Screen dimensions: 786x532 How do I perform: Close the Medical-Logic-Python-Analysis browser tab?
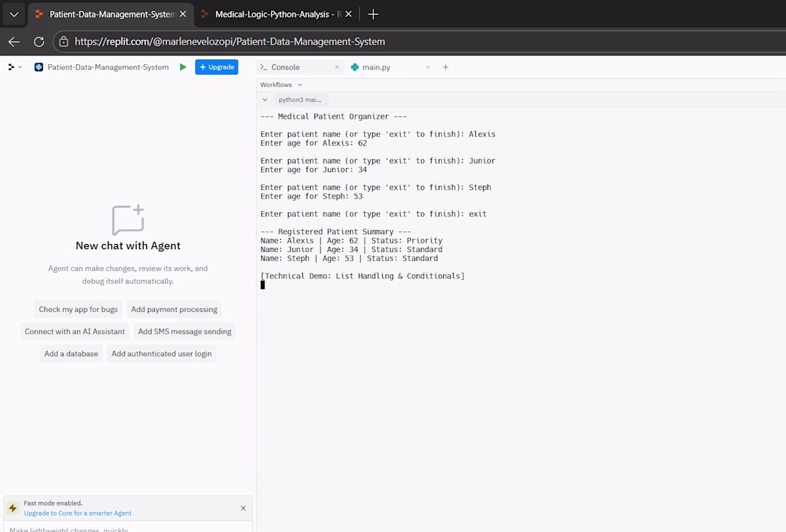(349, 14)
